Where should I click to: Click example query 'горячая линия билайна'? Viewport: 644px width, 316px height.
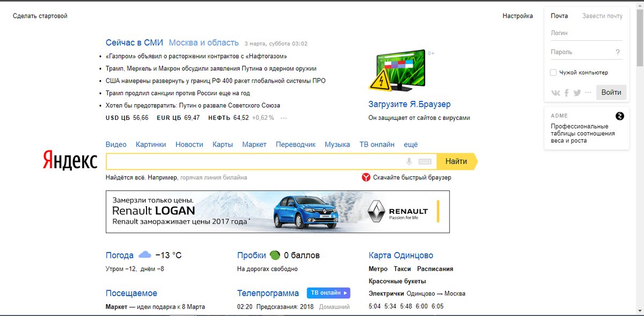214,177
